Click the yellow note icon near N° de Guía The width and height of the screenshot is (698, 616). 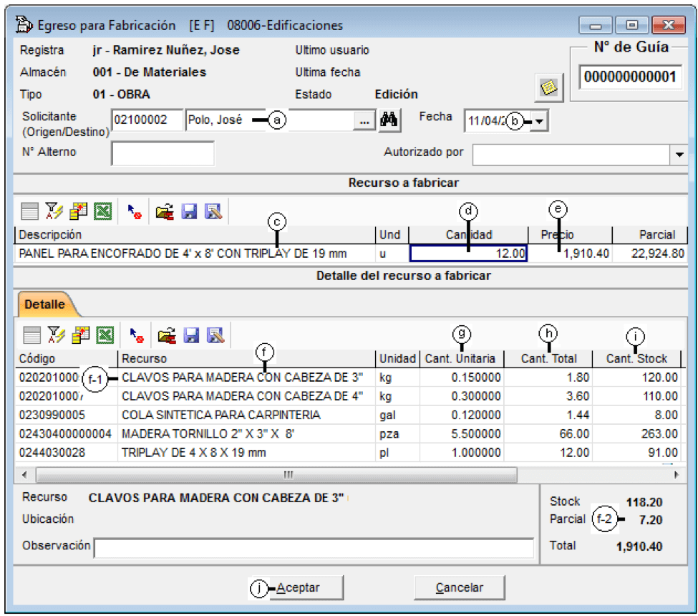point(549,87)
